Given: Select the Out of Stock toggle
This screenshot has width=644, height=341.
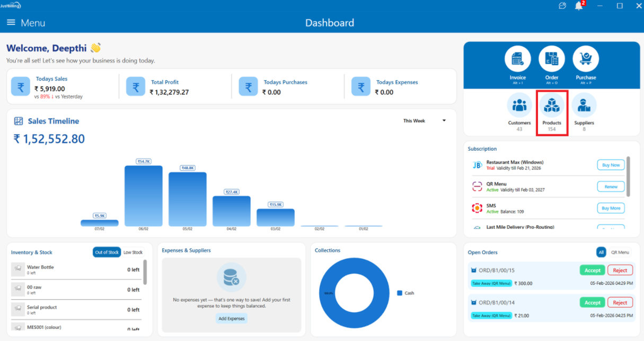Looking at the screenshot, I should click(107, 252).
